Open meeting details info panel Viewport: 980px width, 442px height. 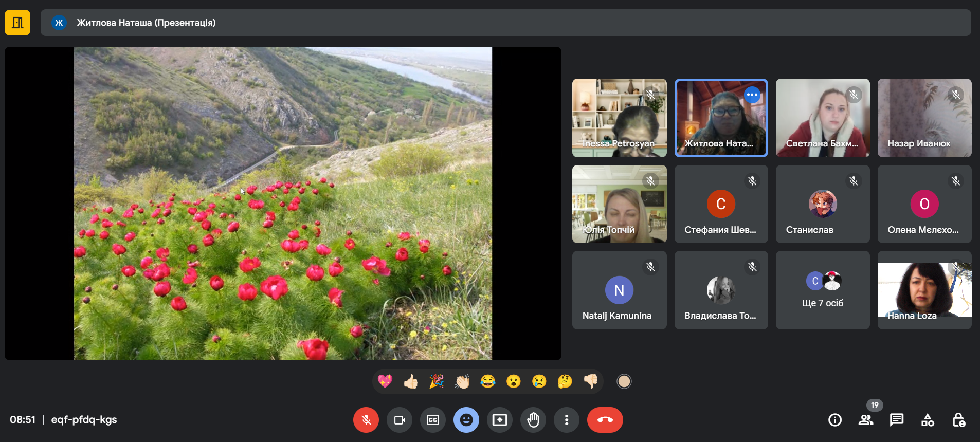click(x=835, y=420)
